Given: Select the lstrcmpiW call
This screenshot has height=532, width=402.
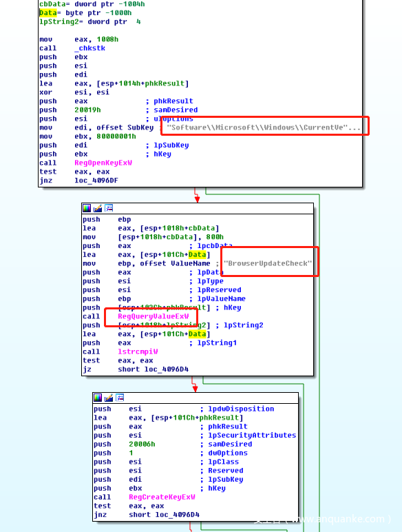Looking at the screenshot, I should click(138, 351).
